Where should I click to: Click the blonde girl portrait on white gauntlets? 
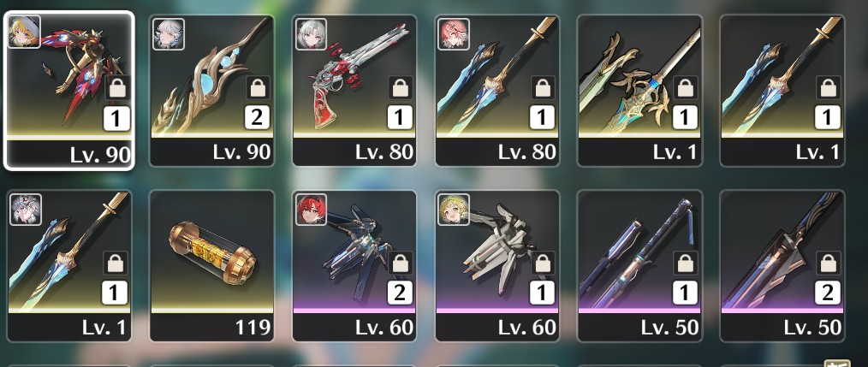click(454, 210)
